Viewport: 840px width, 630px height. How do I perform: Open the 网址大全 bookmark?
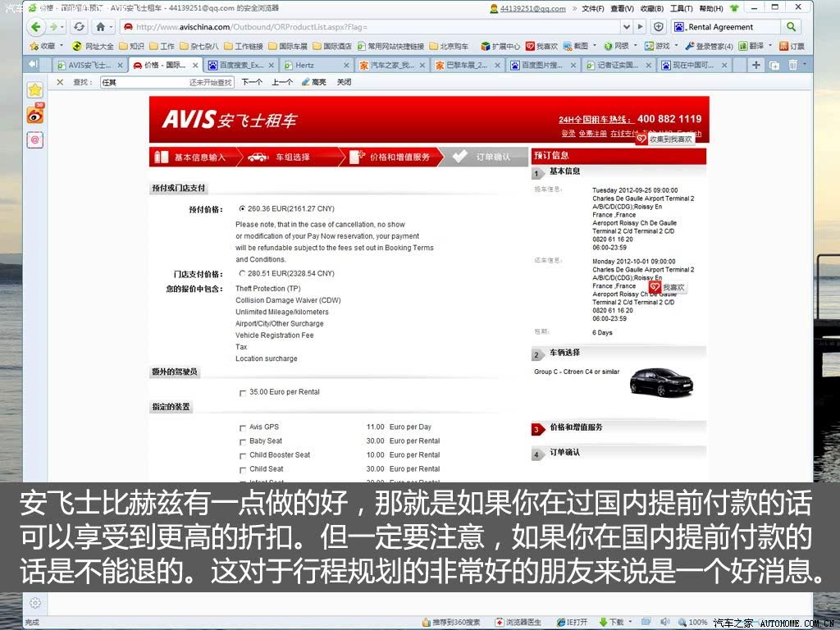93,46
